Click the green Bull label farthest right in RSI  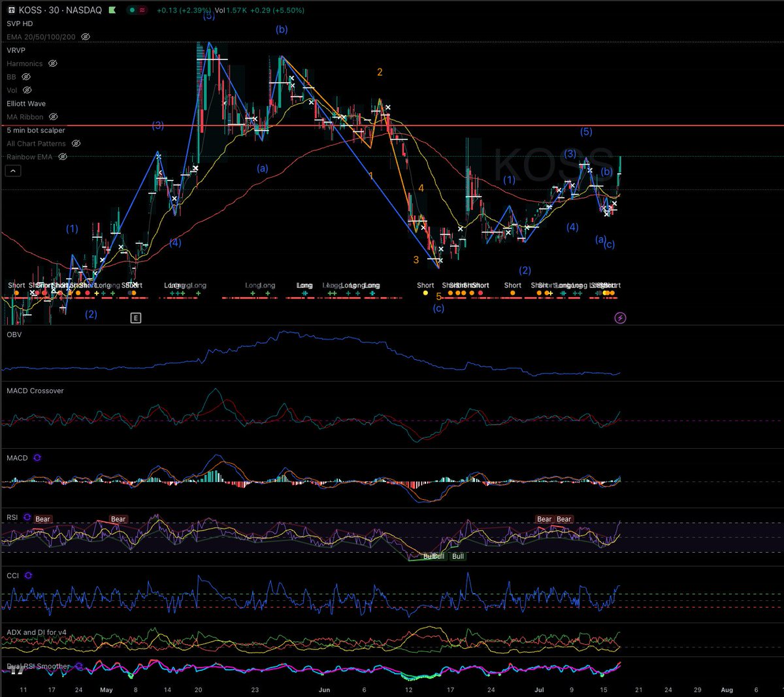[x=458, y=556]
